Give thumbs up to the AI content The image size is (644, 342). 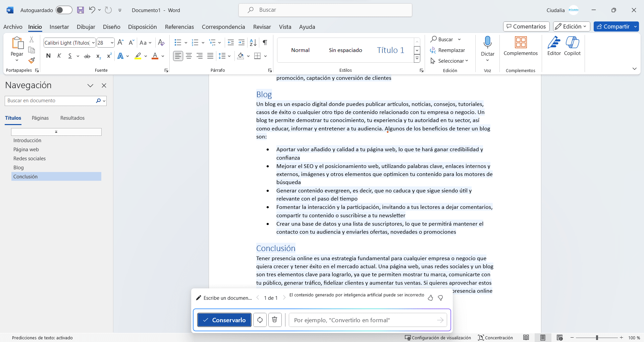430,298
